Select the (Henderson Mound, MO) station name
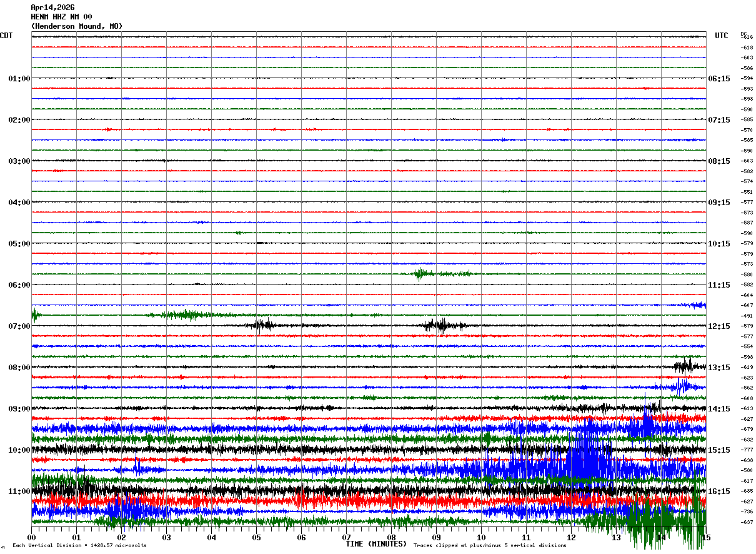This screenshot has height=554, width=756. click(x=77, y=26)
